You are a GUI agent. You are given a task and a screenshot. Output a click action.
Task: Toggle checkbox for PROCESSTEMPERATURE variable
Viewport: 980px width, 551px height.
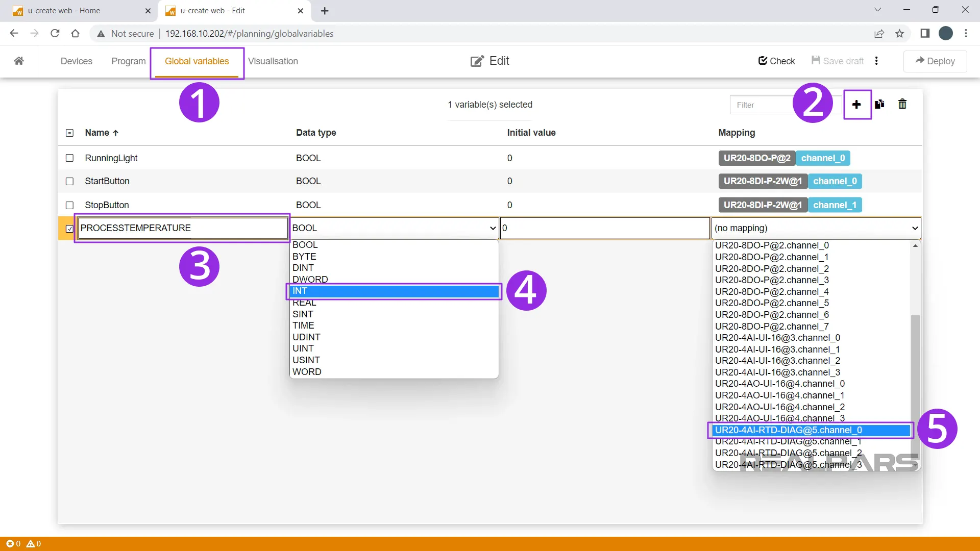69,228
